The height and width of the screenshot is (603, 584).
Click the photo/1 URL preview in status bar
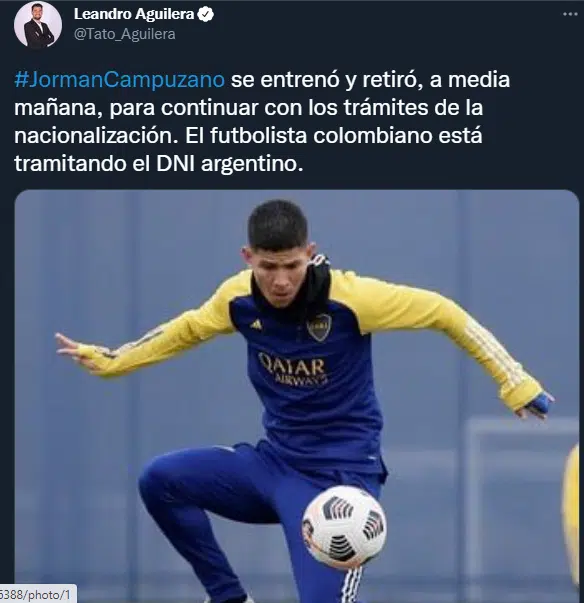38,595
